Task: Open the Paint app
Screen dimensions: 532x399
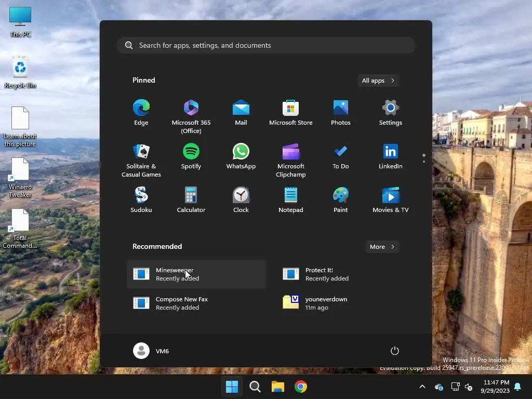Action: click(x=341, y=199)
